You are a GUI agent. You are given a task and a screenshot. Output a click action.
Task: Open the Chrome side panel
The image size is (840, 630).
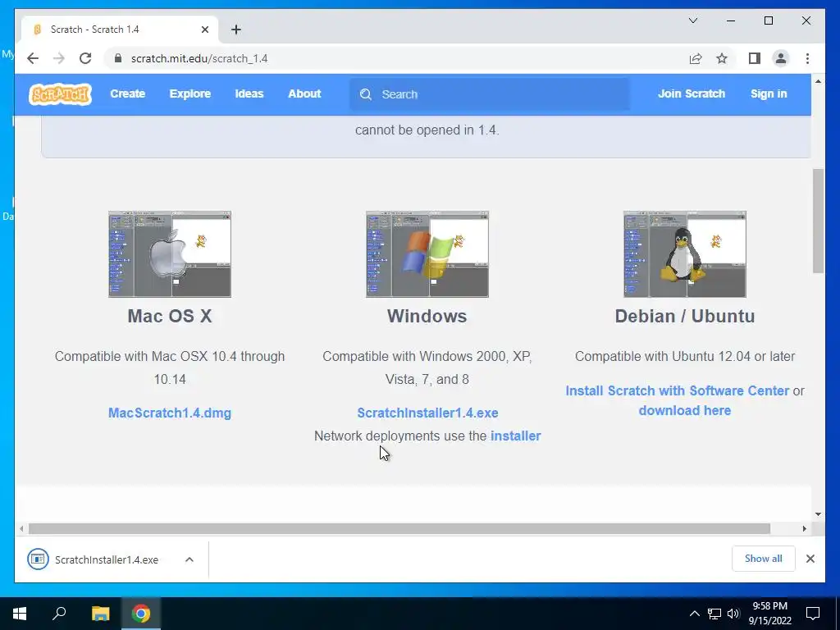click(755, 58)
